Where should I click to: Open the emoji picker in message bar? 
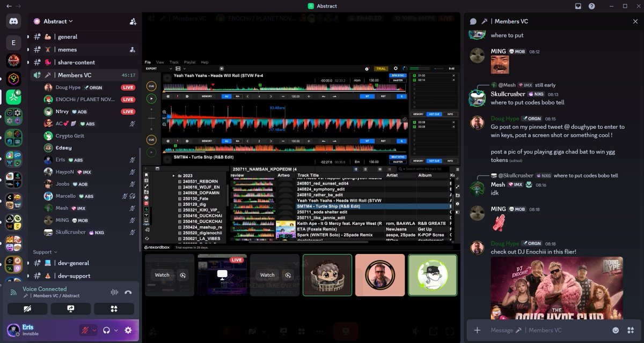(x=616, y=330)
